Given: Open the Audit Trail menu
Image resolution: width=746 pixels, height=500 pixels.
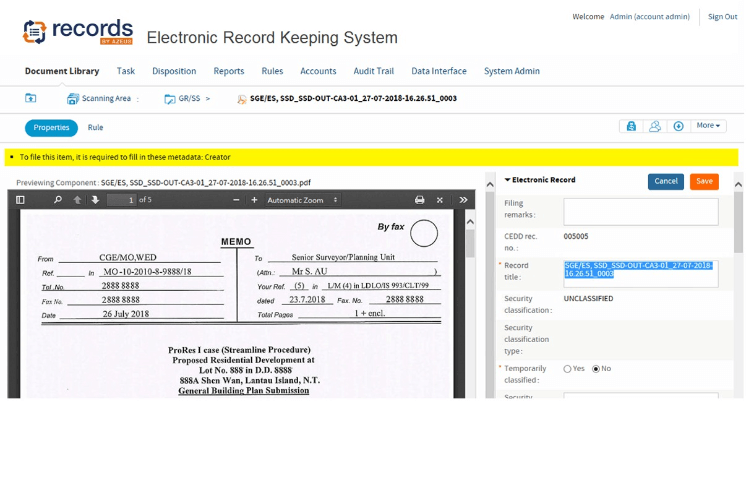Looking at the screenshot, I should [x=373, y=71].
